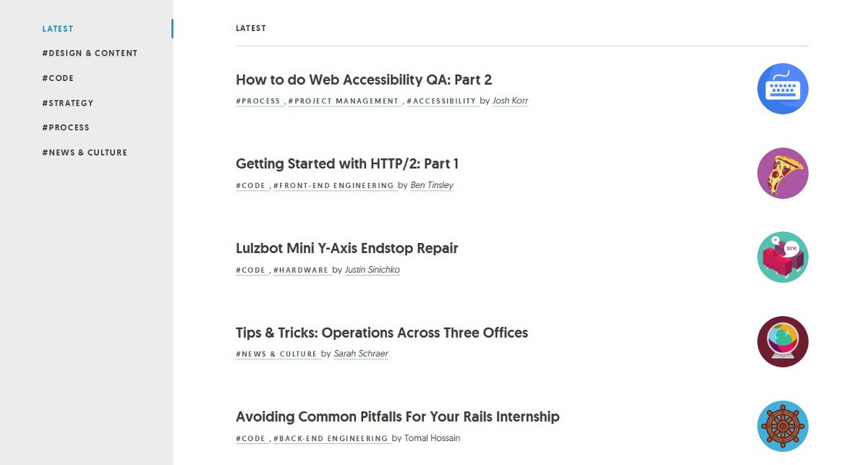This screenshot has height=465, width=868.
Task: Click the purple pizza slice icon
Action: click(x=783, y=174)
